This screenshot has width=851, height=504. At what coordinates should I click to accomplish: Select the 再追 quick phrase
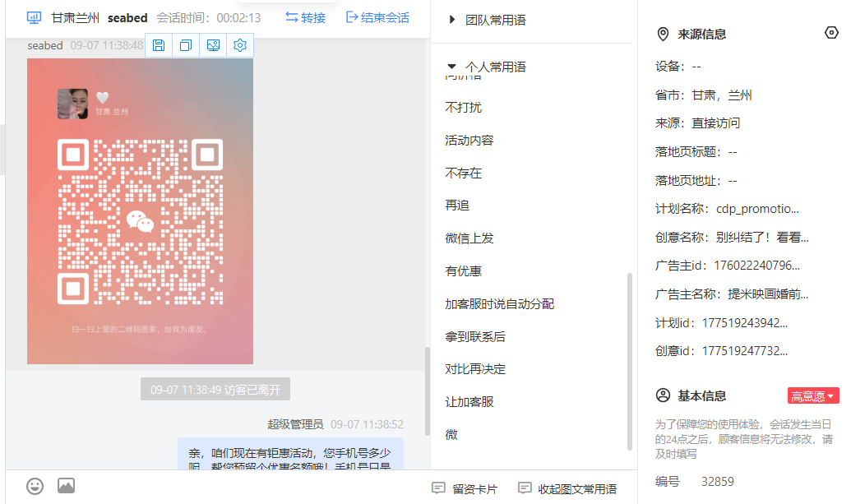457,205
